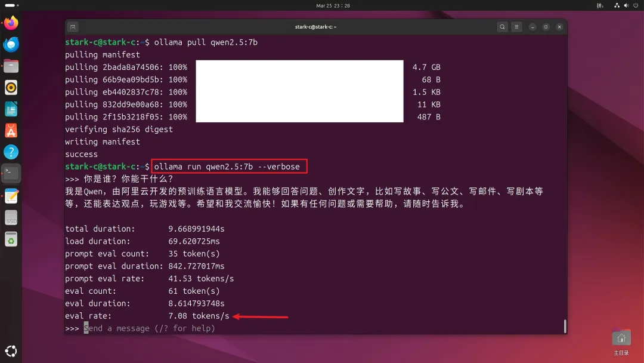644x363 pixels.
Task: Click the 'pulling 2bada8a74506' line
Action: pos(126,67)
